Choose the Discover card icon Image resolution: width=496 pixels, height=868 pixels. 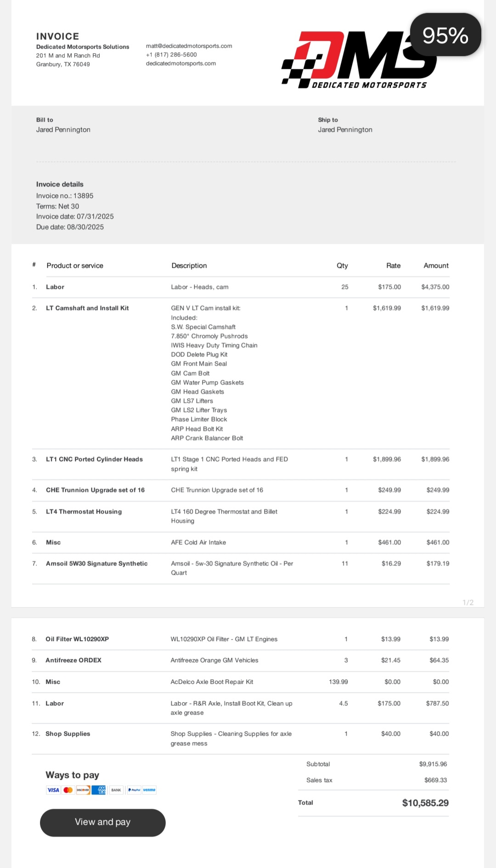(83, 790)
